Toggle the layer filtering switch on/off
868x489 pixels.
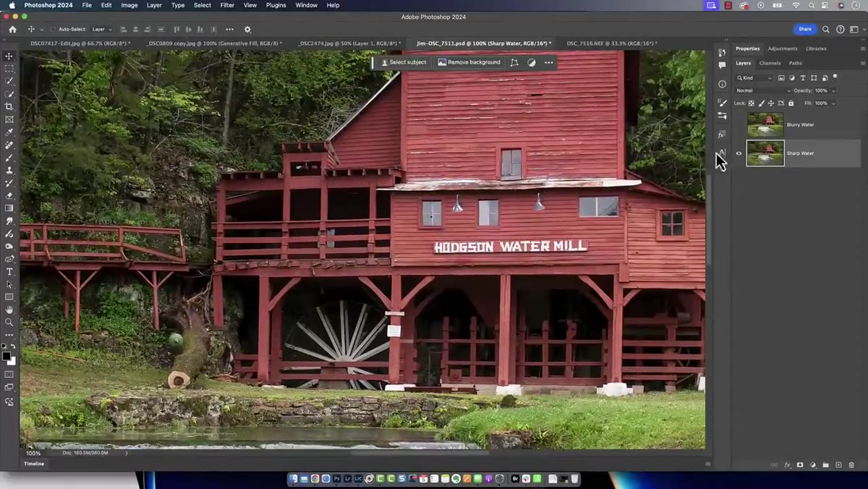click(x=835, y=77)
